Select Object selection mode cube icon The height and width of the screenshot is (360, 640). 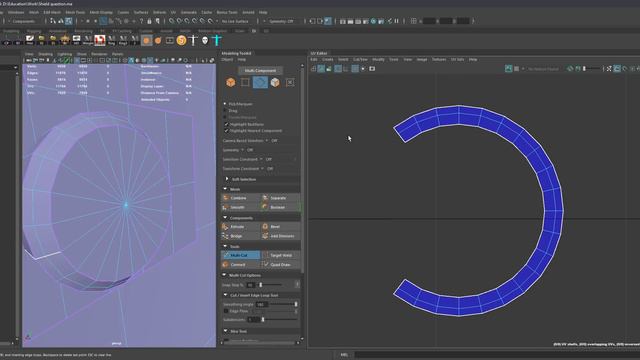(x=231, y=82)
